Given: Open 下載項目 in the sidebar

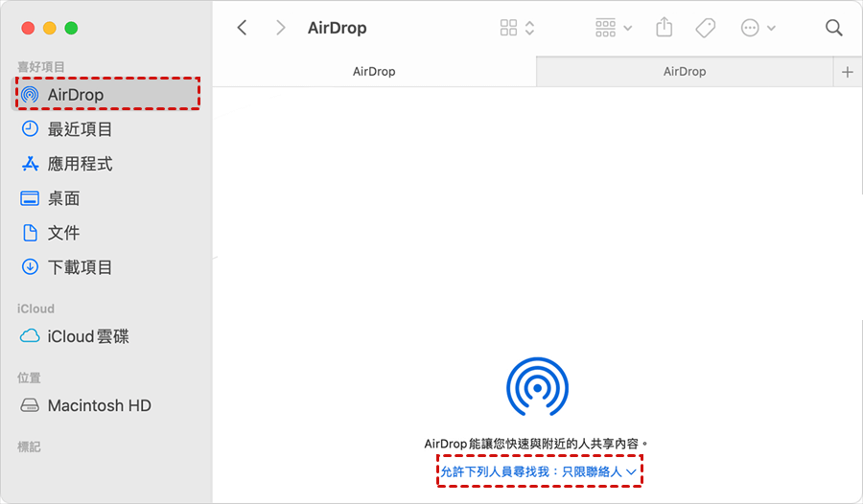Looking at the screenshot, I should (80, 267).
